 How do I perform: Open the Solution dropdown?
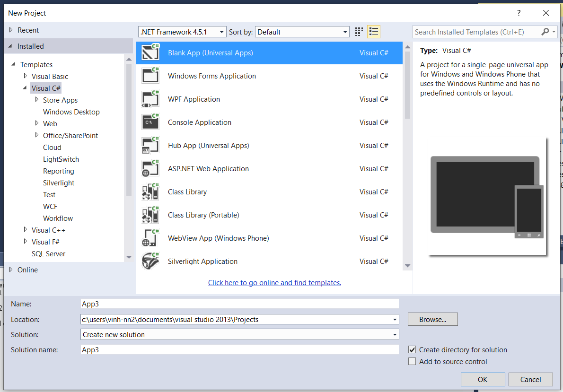(395, 334)
